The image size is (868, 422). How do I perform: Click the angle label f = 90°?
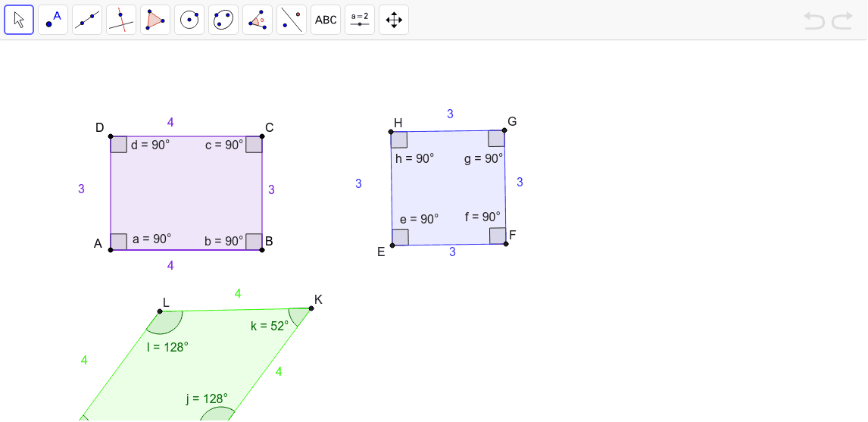point(482,217)
